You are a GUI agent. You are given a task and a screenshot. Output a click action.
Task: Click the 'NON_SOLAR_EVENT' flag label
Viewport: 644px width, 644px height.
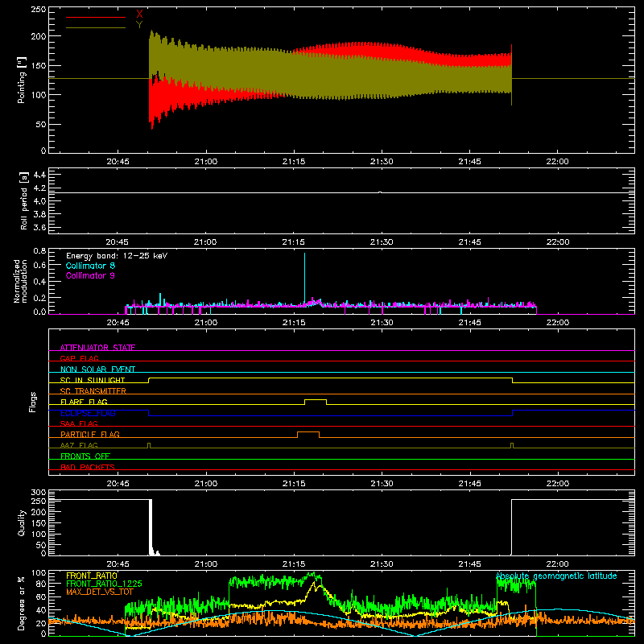[x=97, y=369]
